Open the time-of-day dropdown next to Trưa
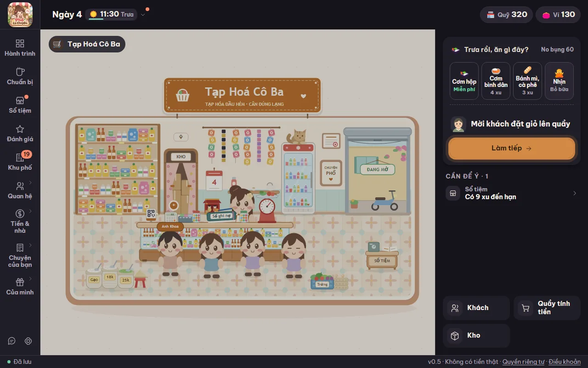 click(143, 15)
